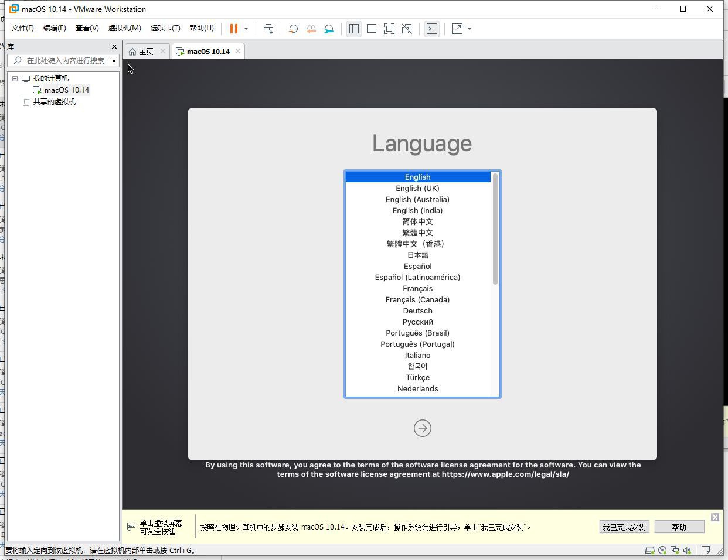The image size is (728, 560).
Task: Select macOS 10.14 in the library tree
Action: click(67, 90)
